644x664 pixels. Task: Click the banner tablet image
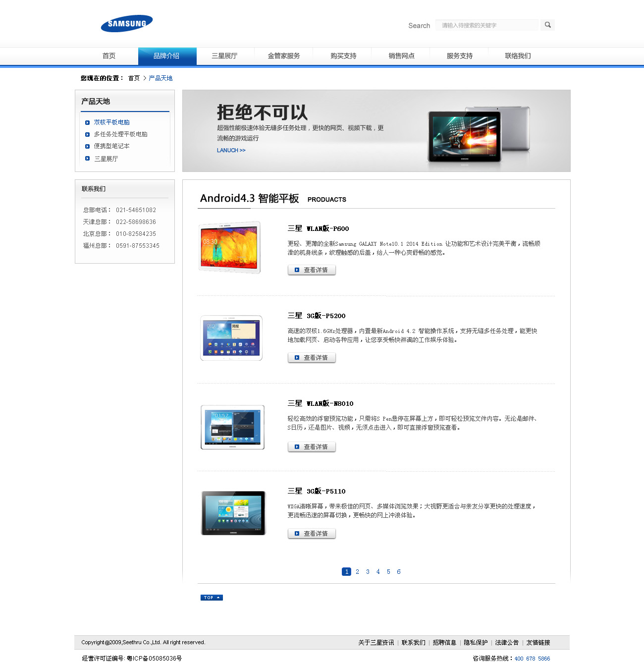click(x=479, y=134)
